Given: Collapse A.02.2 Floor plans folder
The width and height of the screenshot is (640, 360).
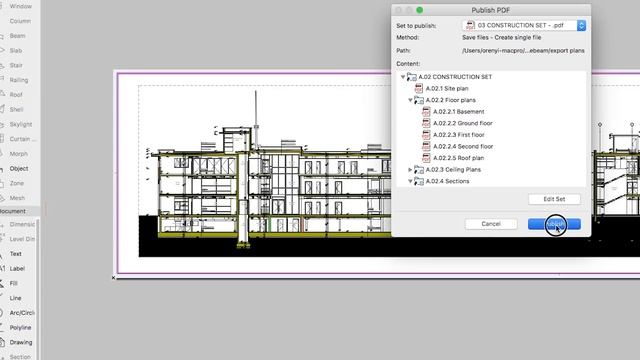Looking at the screenshot, I should point(410,100).
